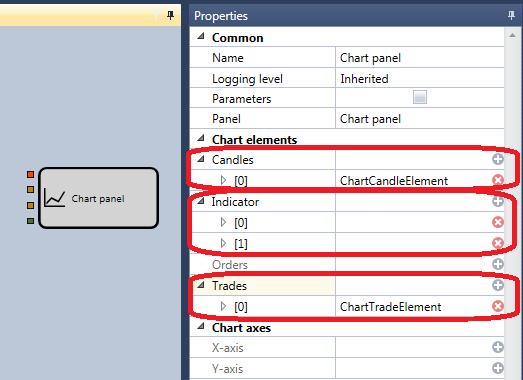
Task: Delete Indicator item [1]
Action: pos(498,243)
